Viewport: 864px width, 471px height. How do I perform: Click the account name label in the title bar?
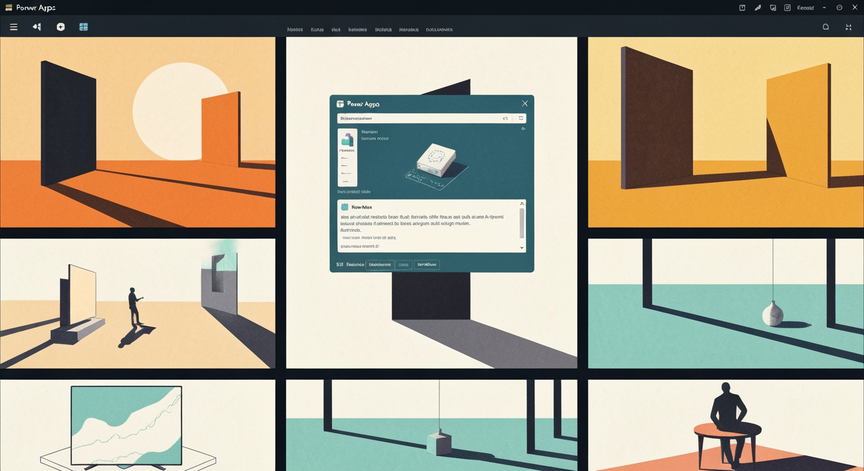806,8
